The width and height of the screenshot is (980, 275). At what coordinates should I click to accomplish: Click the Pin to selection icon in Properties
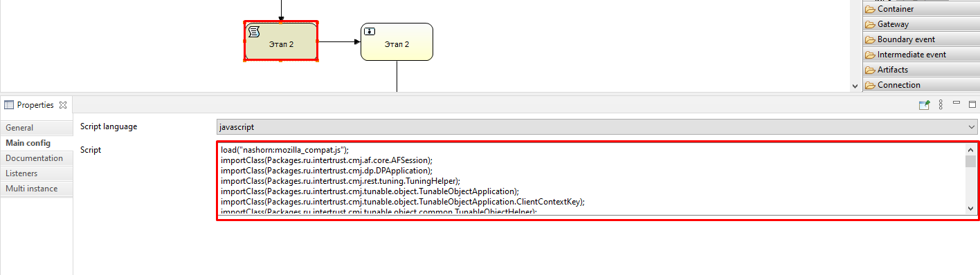924,105
